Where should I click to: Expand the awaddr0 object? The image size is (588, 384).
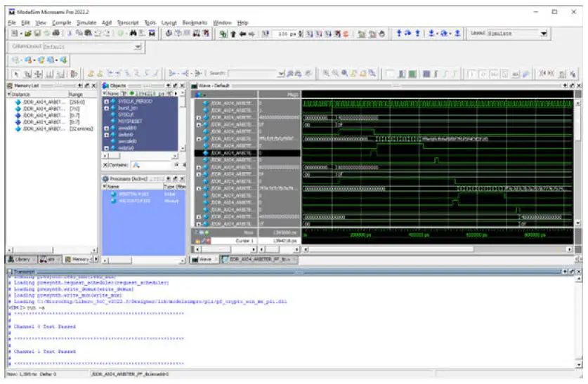click(x=107, y=128)
